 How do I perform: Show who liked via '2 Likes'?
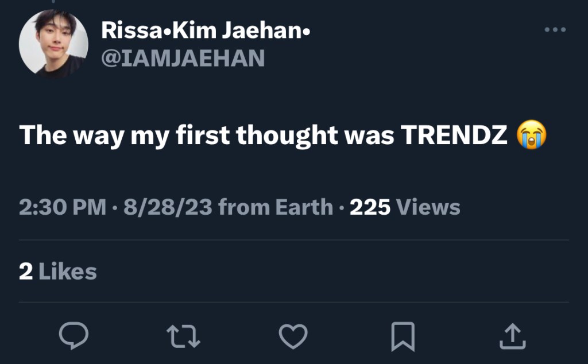tap(57, 271)
